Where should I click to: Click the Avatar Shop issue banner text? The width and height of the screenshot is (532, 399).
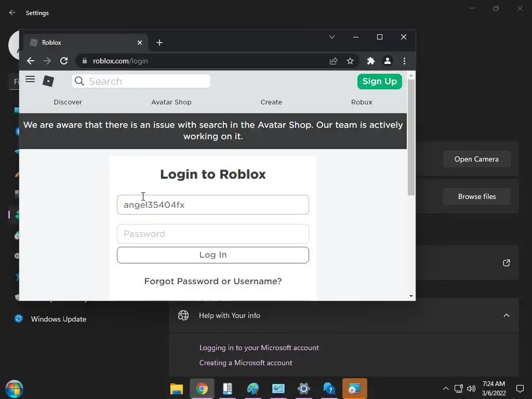(x=212, y=130)
